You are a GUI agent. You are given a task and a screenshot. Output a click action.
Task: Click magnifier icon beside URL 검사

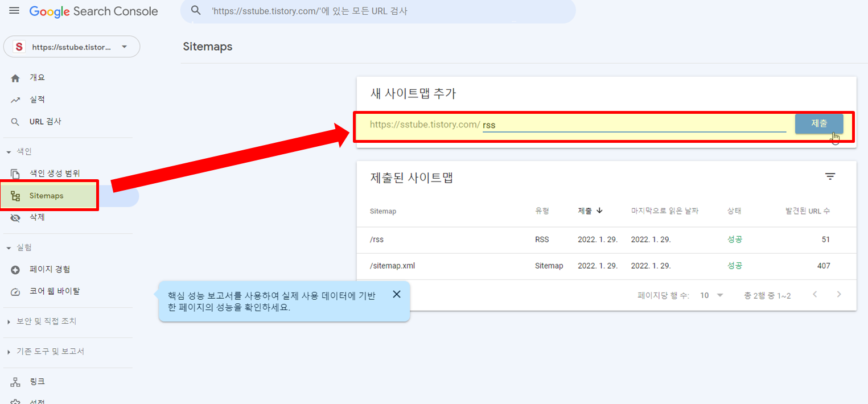(x=15, y=122)
